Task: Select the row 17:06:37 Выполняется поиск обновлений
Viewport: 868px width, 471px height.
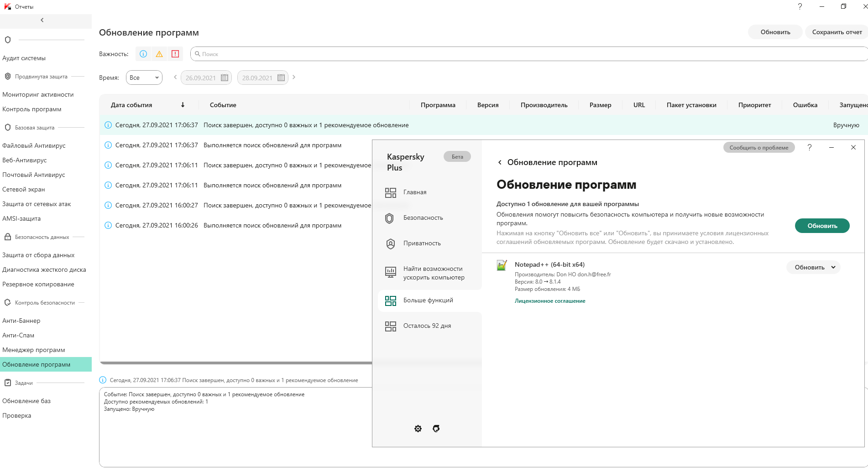Action: (236, 145)
